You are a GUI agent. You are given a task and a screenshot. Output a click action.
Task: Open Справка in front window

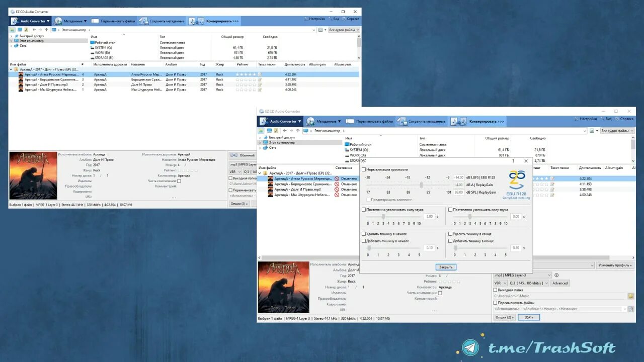[624, 119]
